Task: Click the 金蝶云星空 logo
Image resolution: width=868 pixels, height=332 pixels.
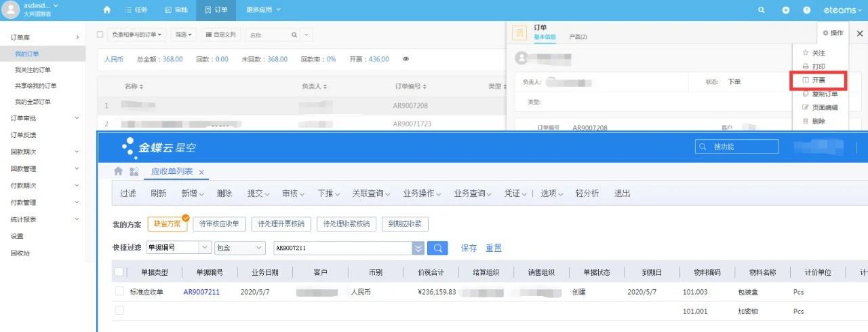Action: pos(158,147)
